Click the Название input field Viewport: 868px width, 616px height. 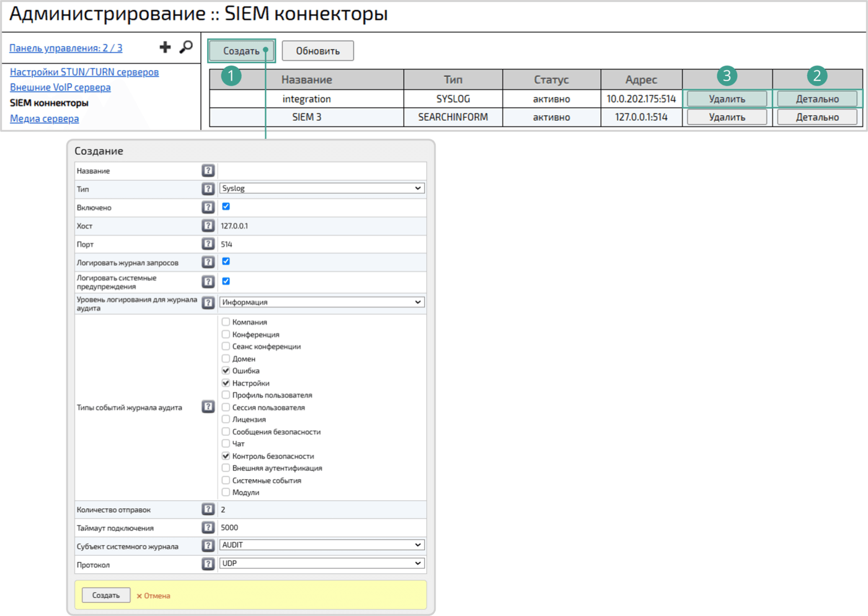coord(322,170)
